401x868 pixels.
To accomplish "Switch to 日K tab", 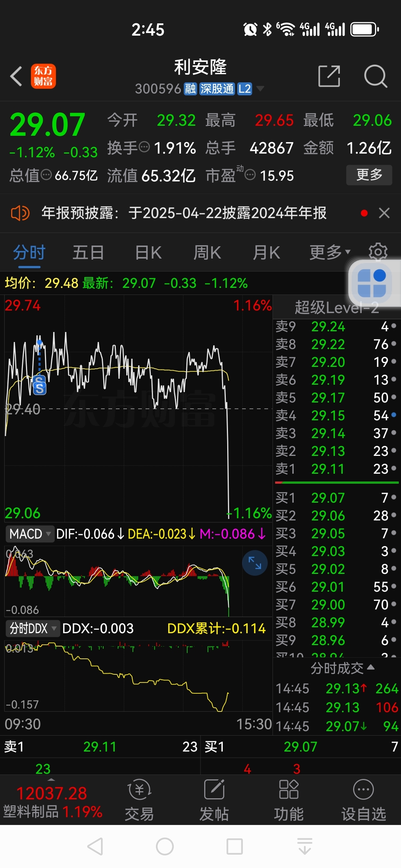I will [148, 253].
